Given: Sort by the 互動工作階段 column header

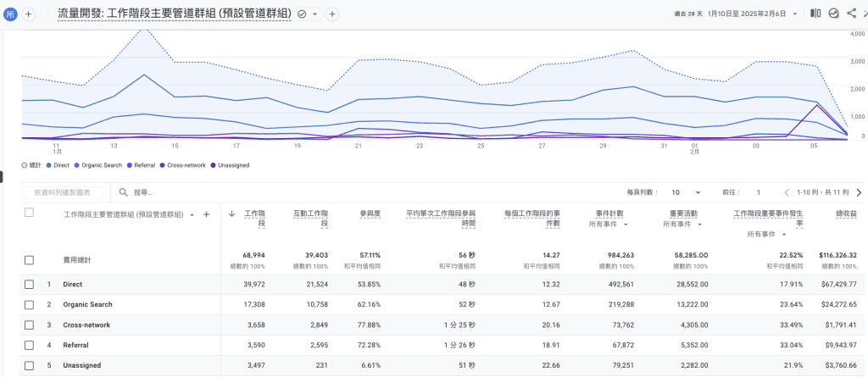Looking at the screenshot, I should pyautogui.click(x=310, y=219).
